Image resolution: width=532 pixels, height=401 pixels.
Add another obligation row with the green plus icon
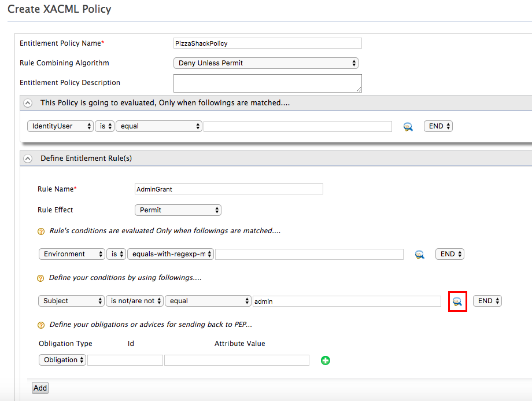coord(325,360)
